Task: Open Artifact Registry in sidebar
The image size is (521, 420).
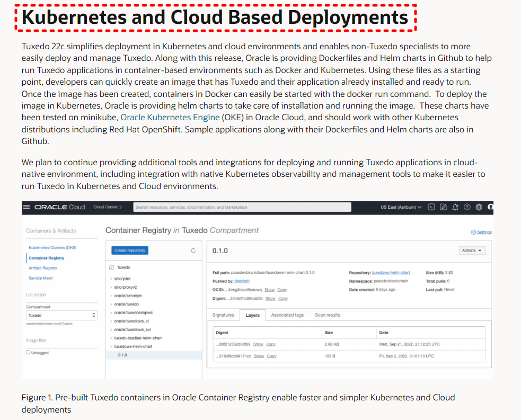Action: pos(43,268)
